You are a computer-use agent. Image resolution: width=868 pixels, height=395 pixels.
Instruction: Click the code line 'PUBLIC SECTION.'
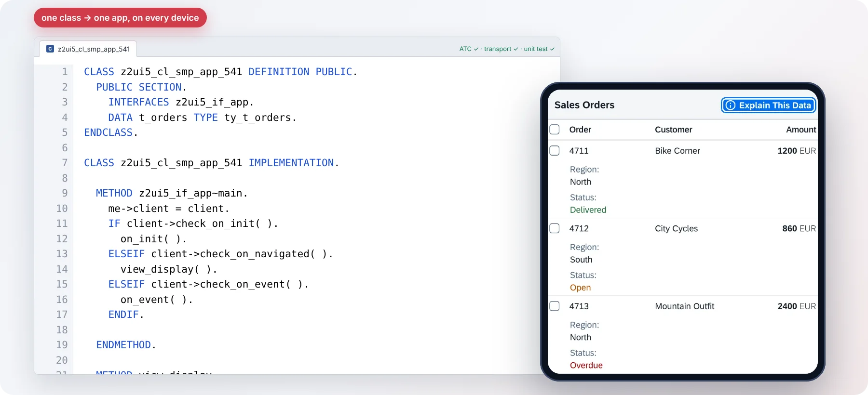[x=141, y=87]
